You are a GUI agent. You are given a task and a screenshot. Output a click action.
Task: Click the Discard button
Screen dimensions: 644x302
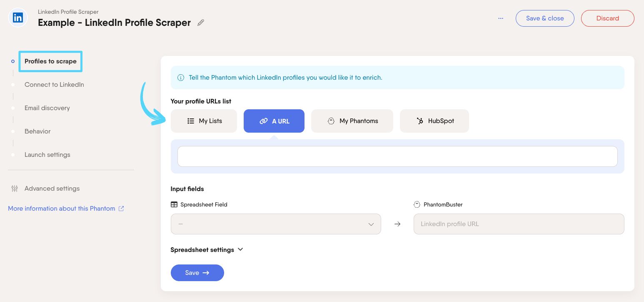pyautogui.click(x=608, y=18)
